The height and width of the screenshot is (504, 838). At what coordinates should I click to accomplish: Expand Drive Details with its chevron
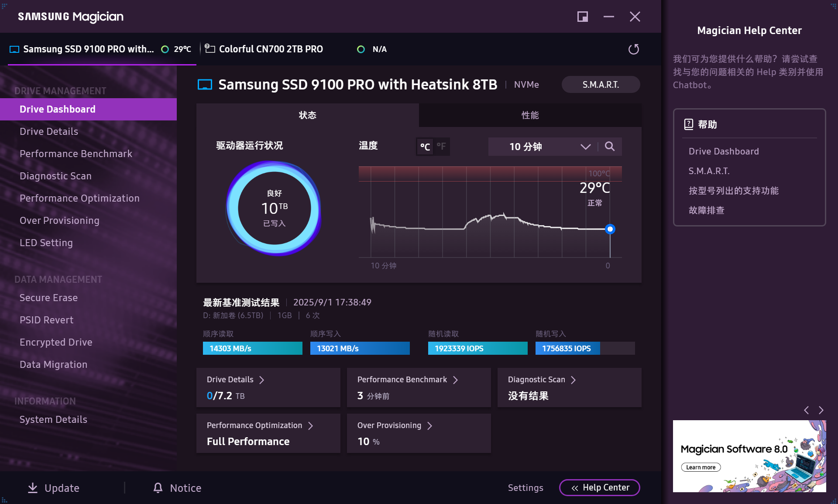click(262, 380)
